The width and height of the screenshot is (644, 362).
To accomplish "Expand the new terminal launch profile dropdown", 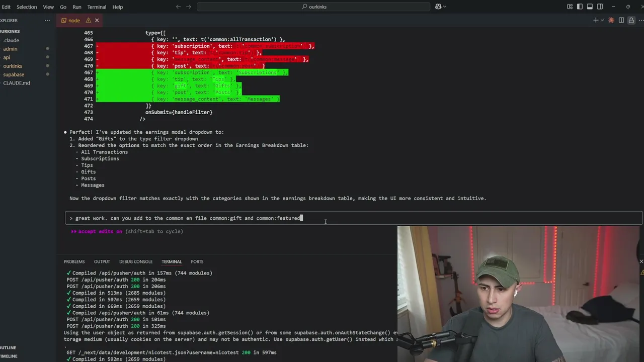I will 601,20.
